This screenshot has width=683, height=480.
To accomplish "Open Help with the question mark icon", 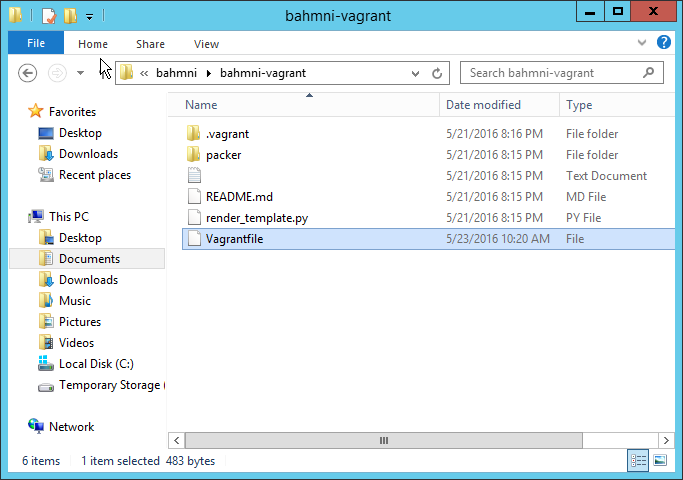I will pos(663,42).
